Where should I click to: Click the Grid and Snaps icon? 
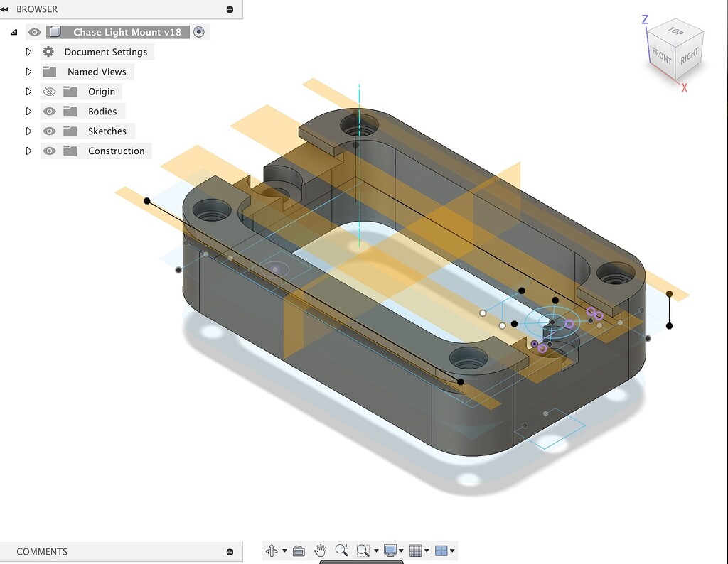pyautogui.click(x=417, y=551)
